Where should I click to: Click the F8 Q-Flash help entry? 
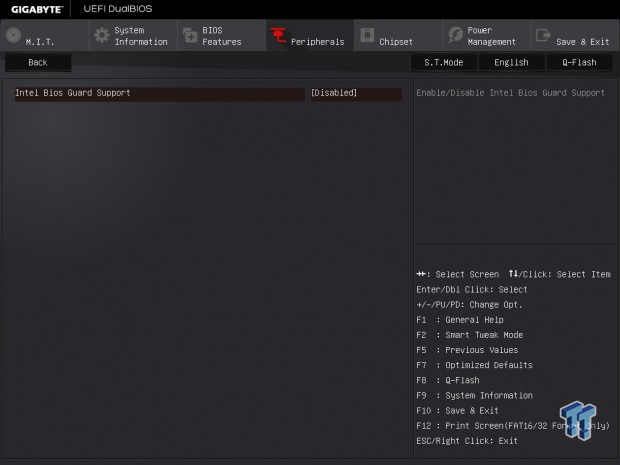[448, 380]
